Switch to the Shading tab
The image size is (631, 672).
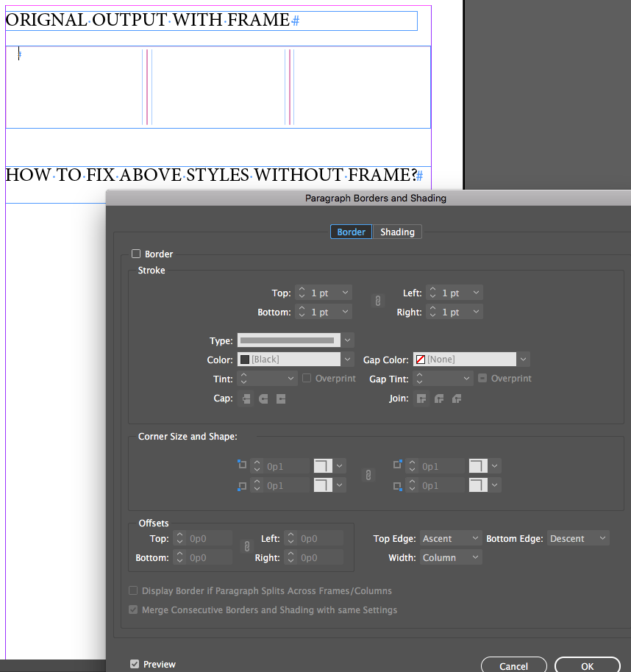[x=397, y=232]
